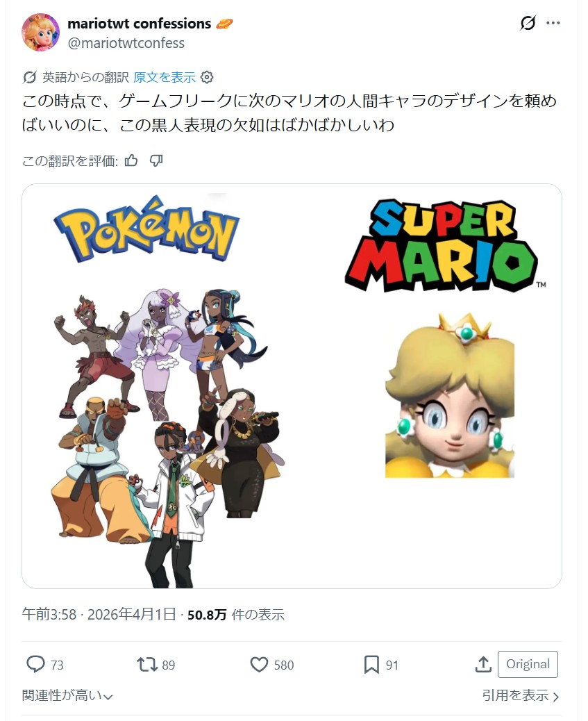The height and width of the screenshot is (721, 588).
Task: Show original text via 原文を表示 link
Action: tap(164, 77)
